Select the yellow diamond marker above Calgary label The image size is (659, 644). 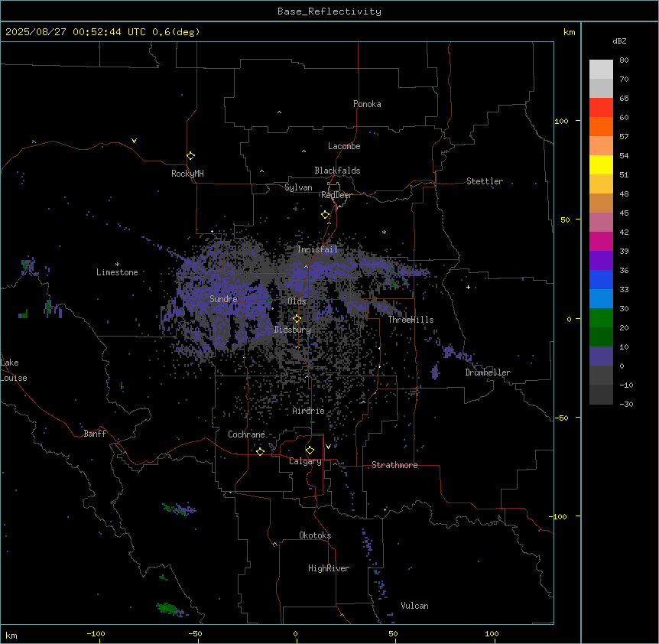pos(310,450)
